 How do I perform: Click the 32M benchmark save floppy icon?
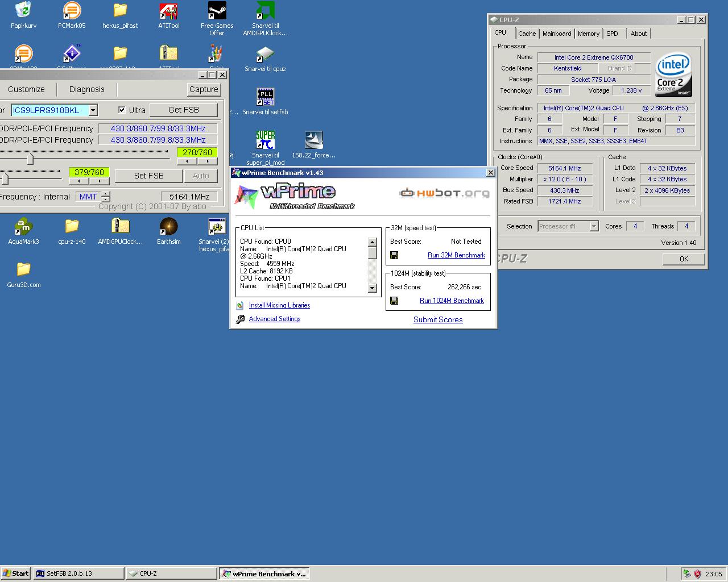[394, 256]
